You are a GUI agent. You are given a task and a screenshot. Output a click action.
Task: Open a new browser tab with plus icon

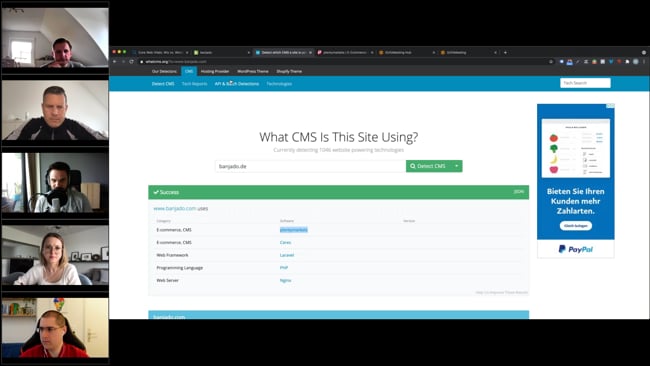tap(505, 53)
